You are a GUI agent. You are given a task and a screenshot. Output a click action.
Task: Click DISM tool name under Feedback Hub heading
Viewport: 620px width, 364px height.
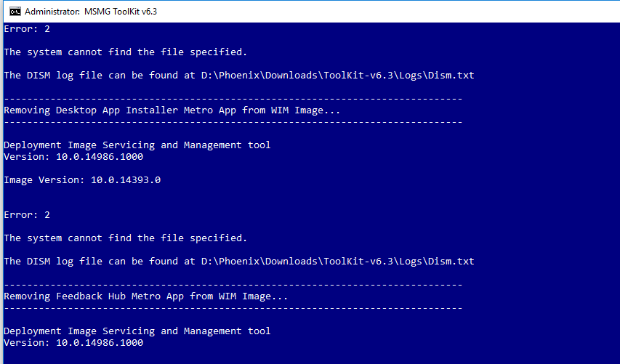coord(137,331)
